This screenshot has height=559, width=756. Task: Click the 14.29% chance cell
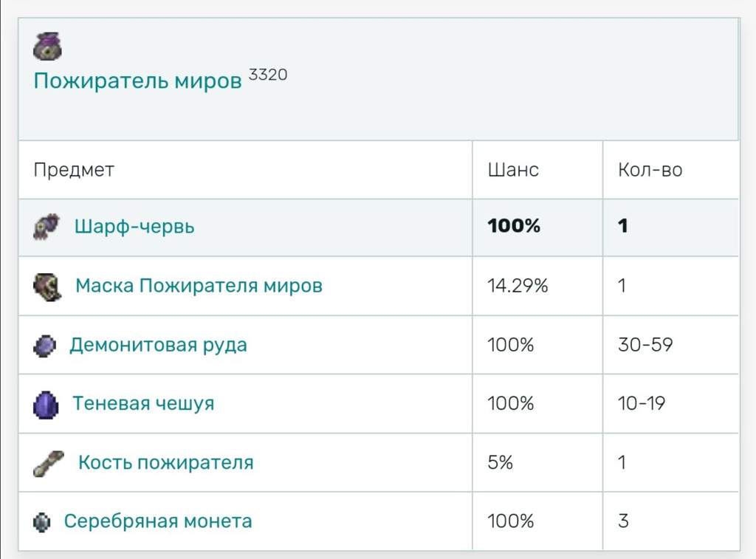coord(518,286)
